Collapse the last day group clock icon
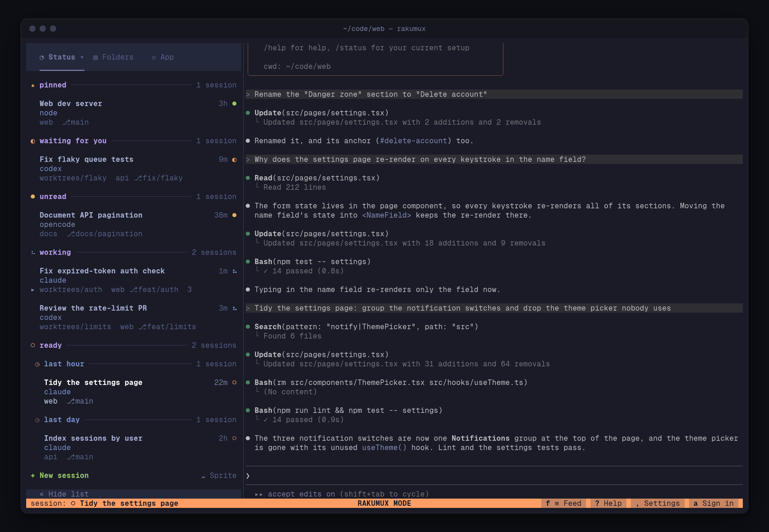 37,420
